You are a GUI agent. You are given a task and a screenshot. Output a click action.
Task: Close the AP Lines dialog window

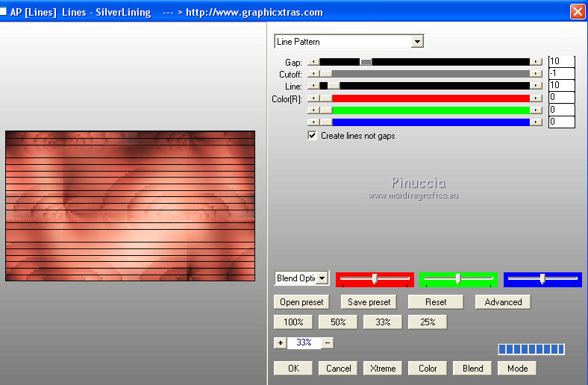[x=578, y=11]
